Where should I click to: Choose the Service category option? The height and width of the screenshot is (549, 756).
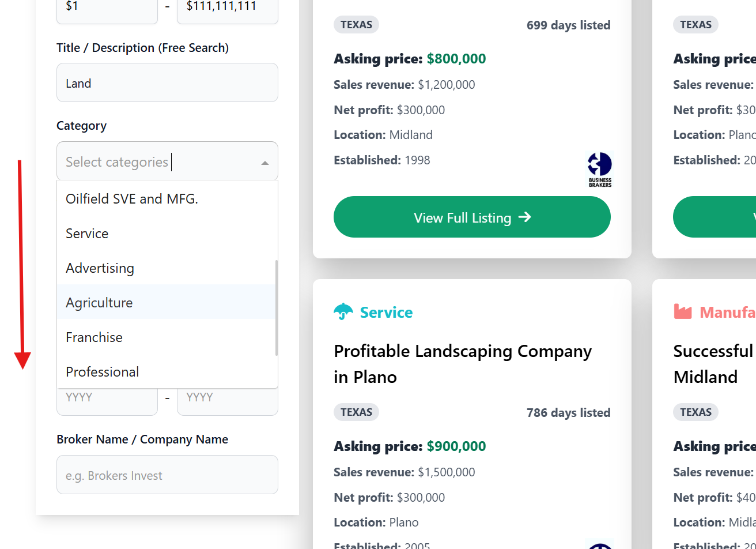point(87,234)
